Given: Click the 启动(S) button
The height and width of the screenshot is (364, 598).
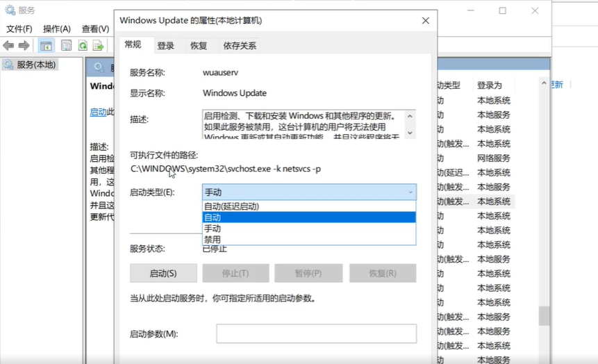Looking at the screenshot, I should point(163,273).
